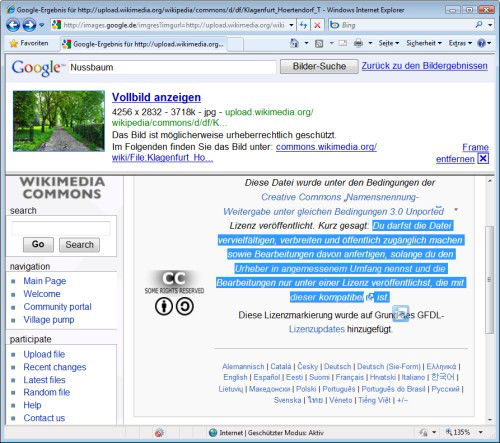Open the Recent changes link
The image size is (500, 443).
[55, 367]
